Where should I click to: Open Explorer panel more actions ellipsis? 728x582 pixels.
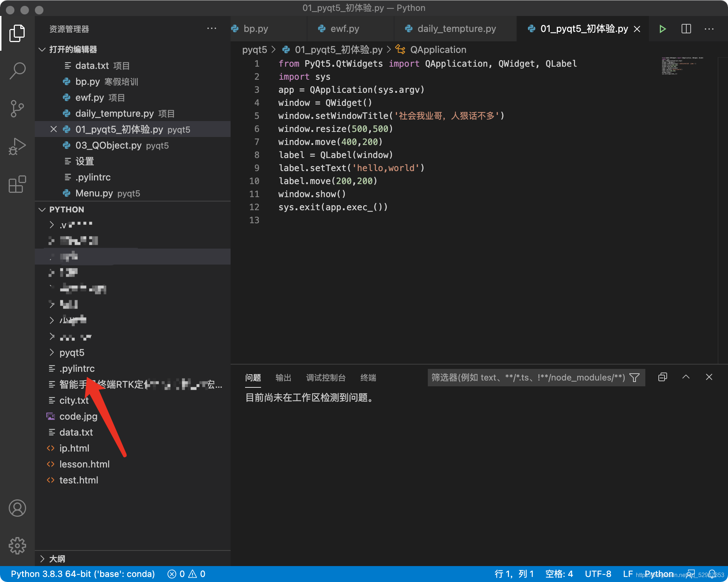point(212,29)
